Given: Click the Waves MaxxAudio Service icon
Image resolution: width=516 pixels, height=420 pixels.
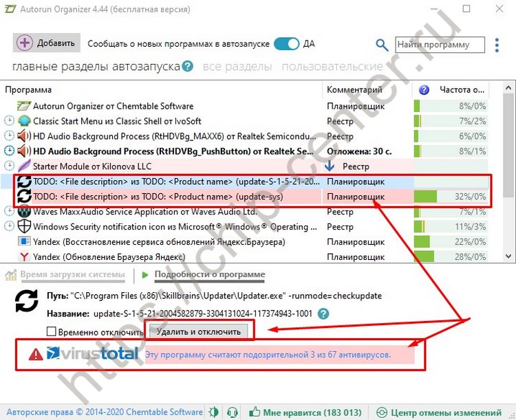Looking at the screenshot, I should [x=24, y=212].
